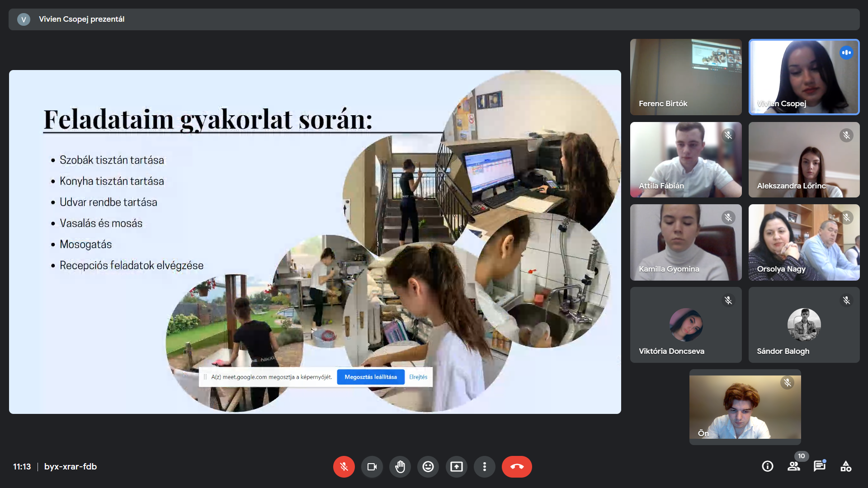Raise hand in the meeting

400,467
